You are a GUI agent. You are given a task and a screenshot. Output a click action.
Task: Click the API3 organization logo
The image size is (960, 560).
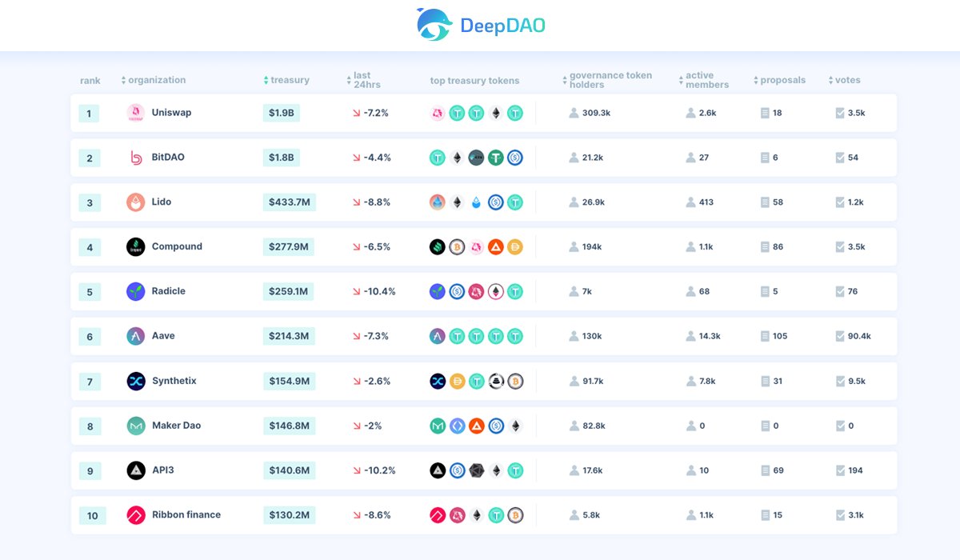[135, 470]
